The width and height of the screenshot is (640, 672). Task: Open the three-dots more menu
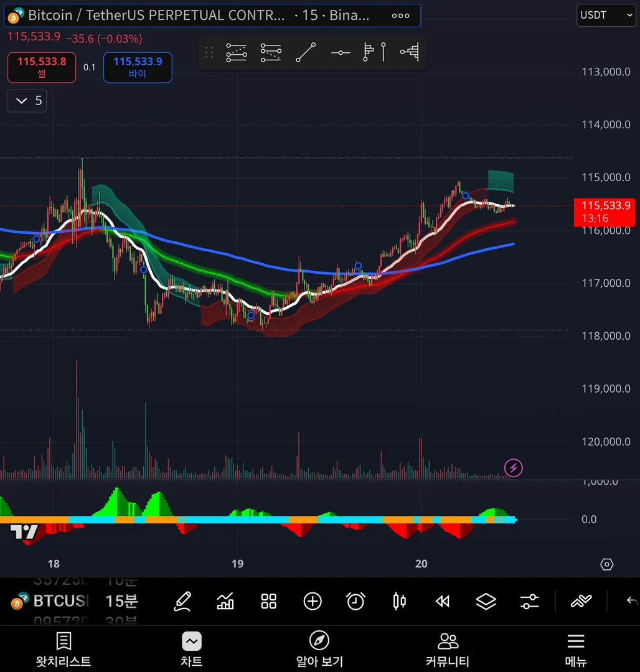coord(400,16)
